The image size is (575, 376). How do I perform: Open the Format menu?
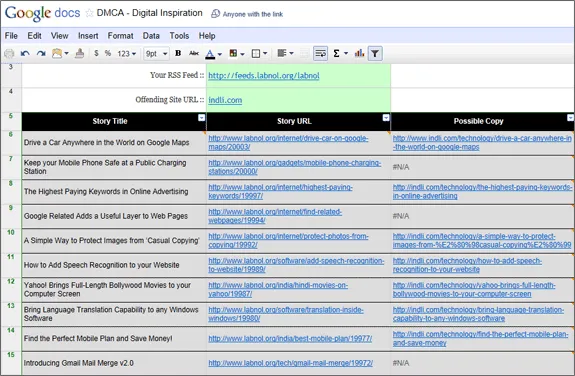coord(120,36)
